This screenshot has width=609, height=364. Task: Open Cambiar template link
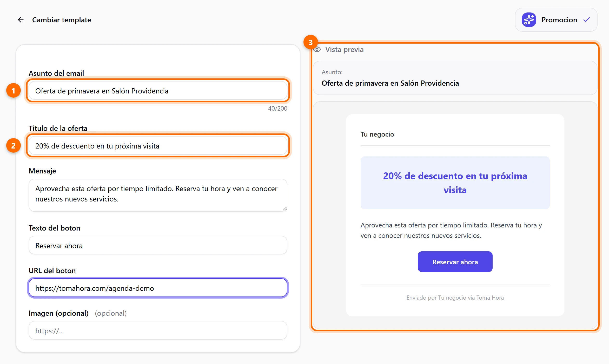[62, 20]
